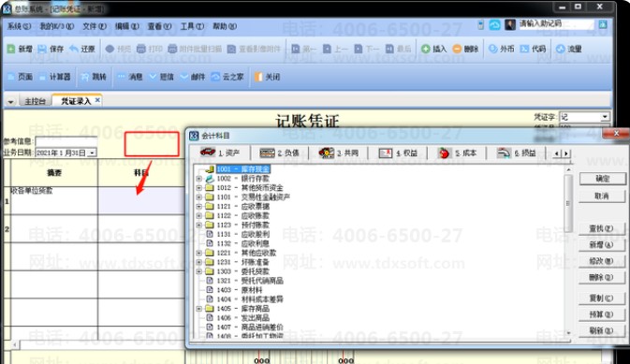Viewport: 630px width, 364px height.
Task: Click the phone icon in the top-right bar
Action: pyautogui.click(x=481, y=25)
